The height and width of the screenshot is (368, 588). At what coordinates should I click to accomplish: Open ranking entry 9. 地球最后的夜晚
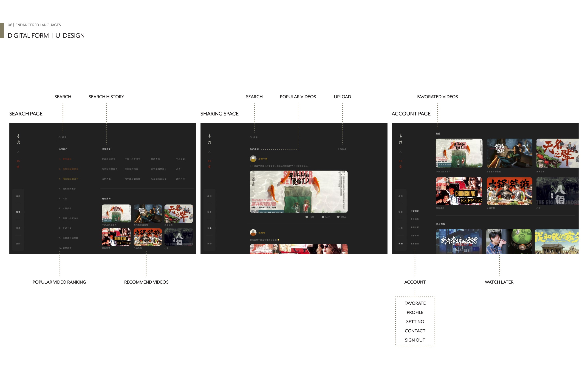point(68,238)
